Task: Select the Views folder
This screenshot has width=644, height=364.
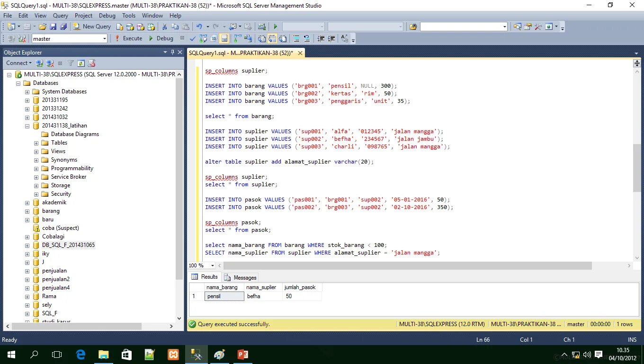Action: pos(58,151)
